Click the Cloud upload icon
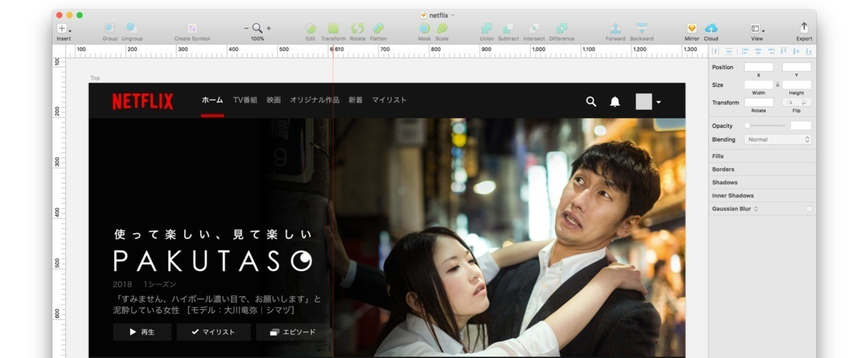The width and height of the screenshot is (868, 358). point(711,28)
